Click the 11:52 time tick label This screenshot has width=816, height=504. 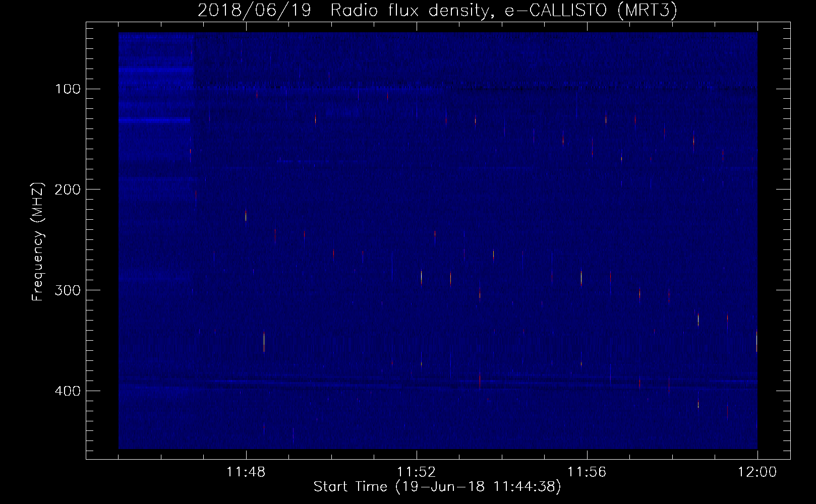point(417,472)
